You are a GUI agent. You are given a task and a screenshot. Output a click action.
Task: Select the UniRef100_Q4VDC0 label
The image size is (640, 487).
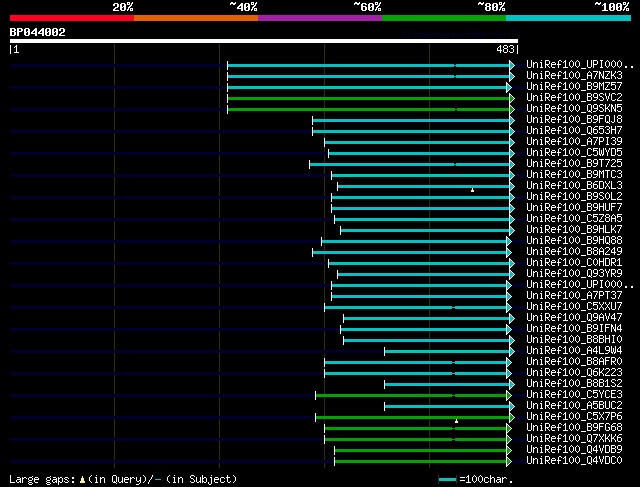[574, 461]
